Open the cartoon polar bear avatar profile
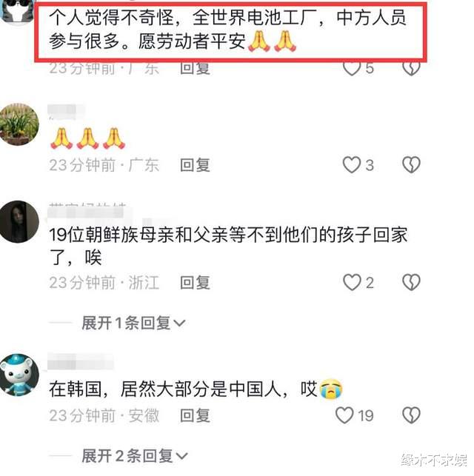Screen dimensions: 474x476 [x=19, y=375]
